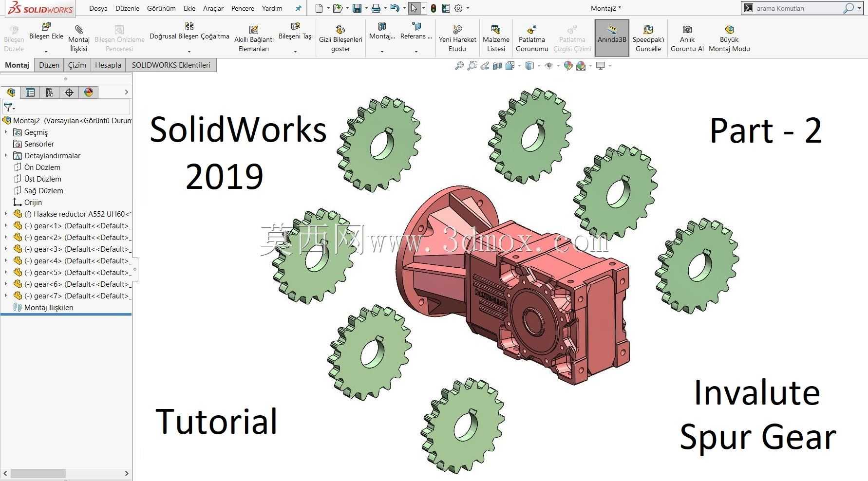
Task: Activate the Select cursor tool
Action: click(x=414, y=8)
